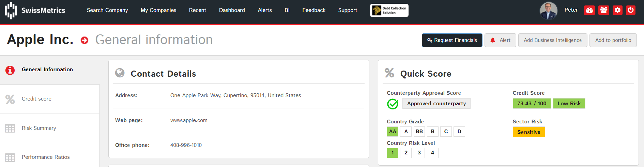Click the Alert bell button
Image resolution: width=644 pixels, height=167 pixels.
tap(500, 40)
